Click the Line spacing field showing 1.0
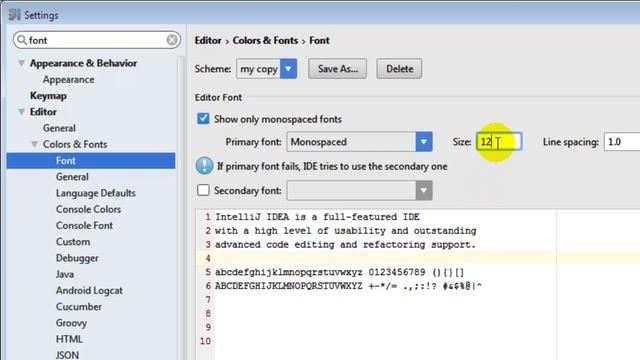Viewport: 640px width, 360px height. (x=622, y=142)
